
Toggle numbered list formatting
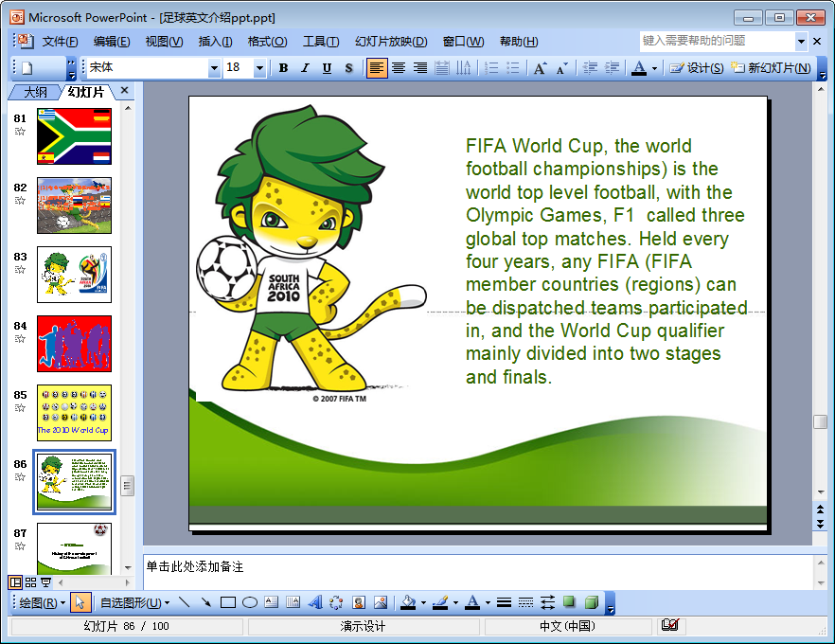tap(491, 67)
